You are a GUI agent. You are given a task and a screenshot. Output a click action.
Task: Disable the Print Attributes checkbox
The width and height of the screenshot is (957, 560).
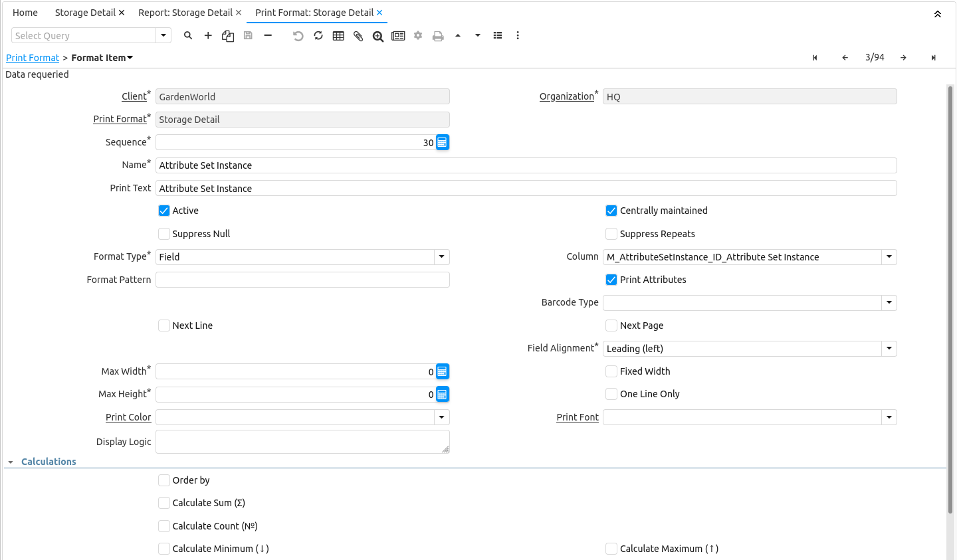(611, 280)
